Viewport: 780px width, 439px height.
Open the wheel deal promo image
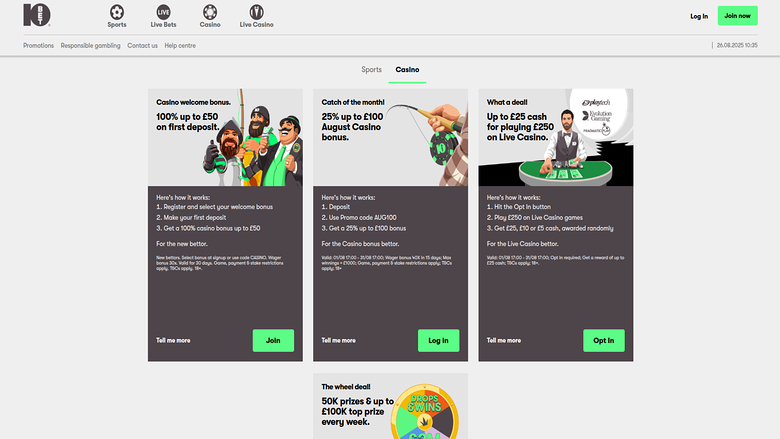(x=390, y=406)
